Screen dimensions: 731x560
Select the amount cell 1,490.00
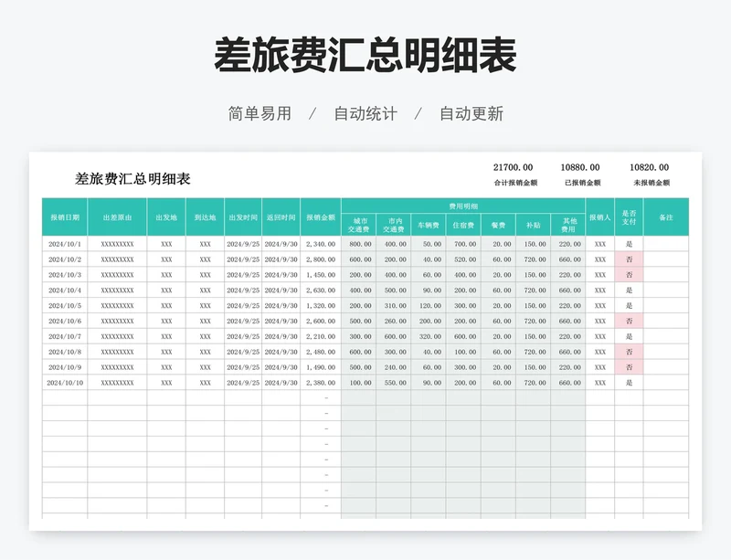[321, 367]
